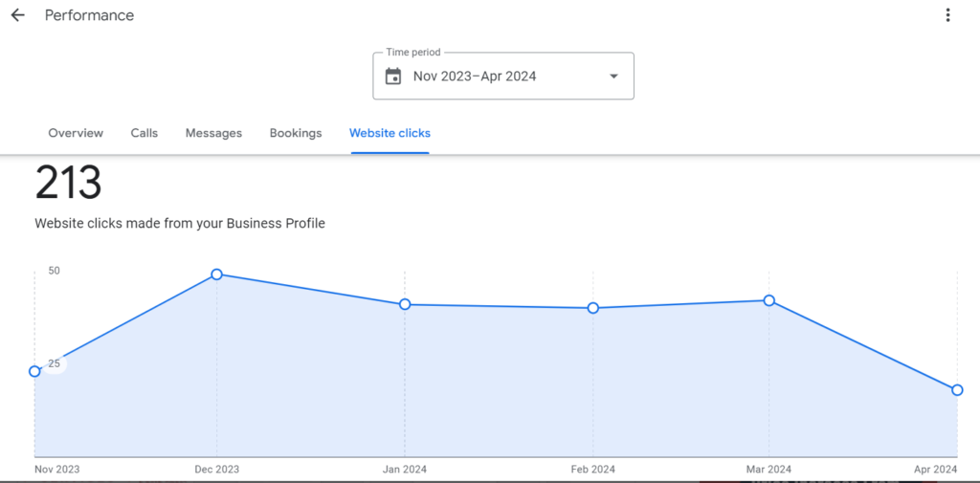
Task: Select the Bookings tab
Action: [x=296, y=133]
